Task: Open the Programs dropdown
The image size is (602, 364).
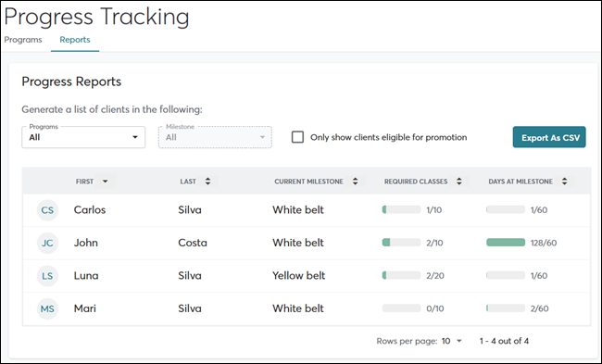Action: click(83, 137)
